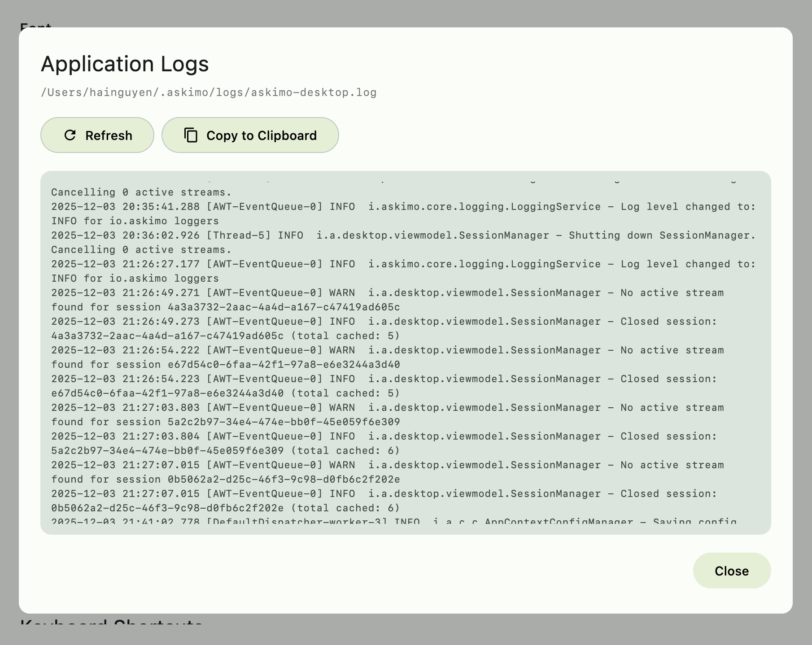812x645 pixels.
Task: Click the circular refresh arrow icon
Action: [70, 135]
